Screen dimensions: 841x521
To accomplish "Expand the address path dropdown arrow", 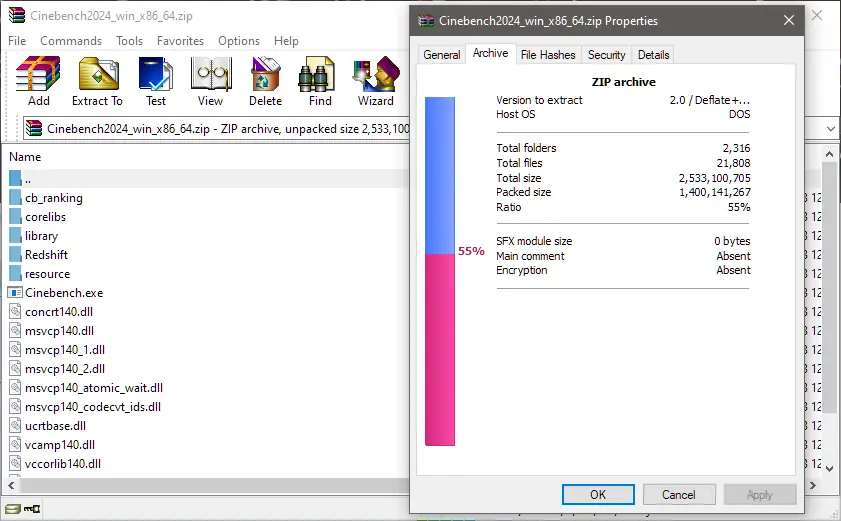I will (830, 129).
